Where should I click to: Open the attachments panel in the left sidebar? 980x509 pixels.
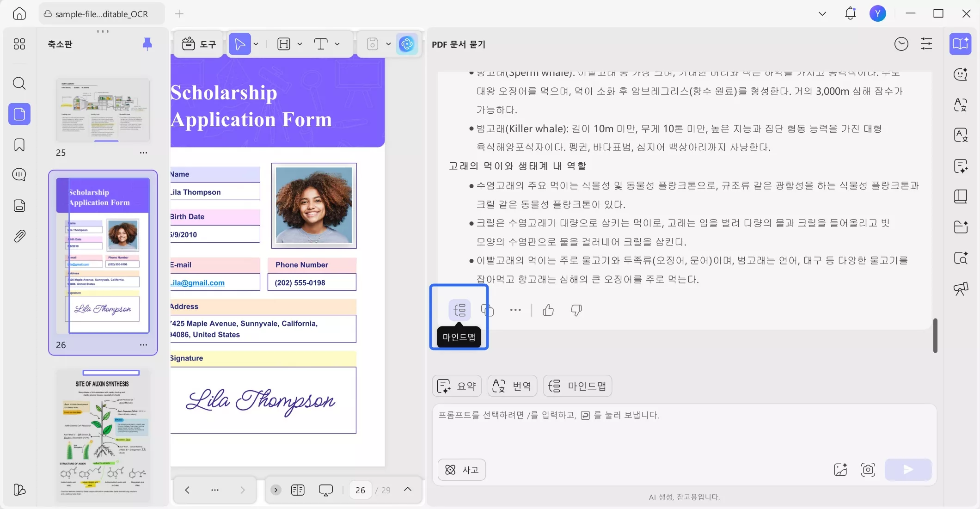[x=19, y=236]
